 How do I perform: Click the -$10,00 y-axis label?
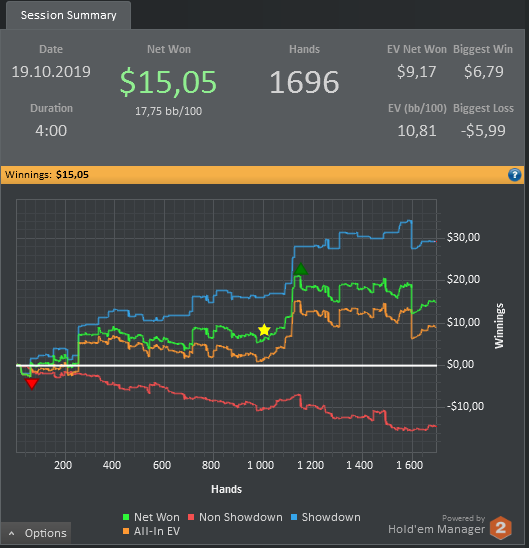click(465, 406)
